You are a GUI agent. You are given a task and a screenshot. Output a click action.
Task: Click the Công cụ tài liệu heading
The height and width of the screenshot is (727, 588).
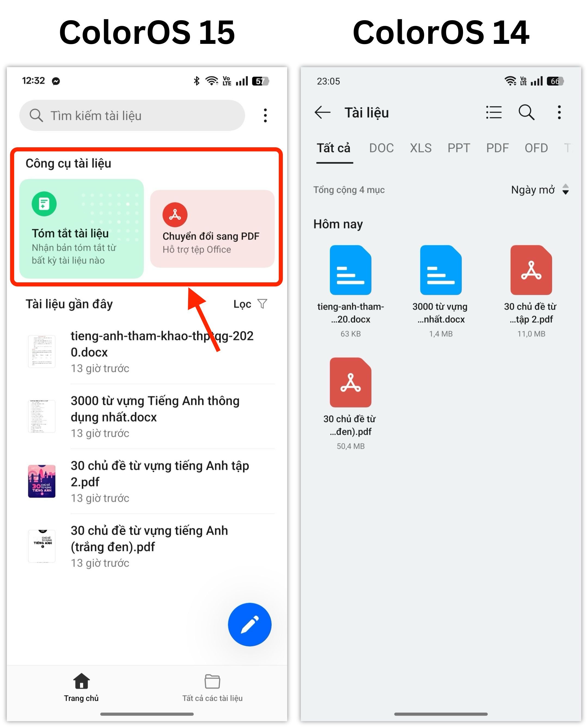coord(68,163)
